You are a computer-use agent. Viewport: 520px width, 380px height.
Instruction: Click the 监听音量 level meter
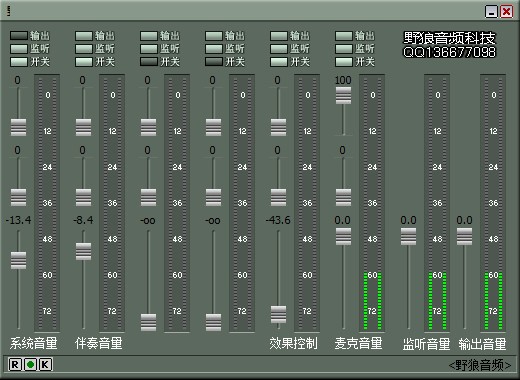tap(437, 203)
